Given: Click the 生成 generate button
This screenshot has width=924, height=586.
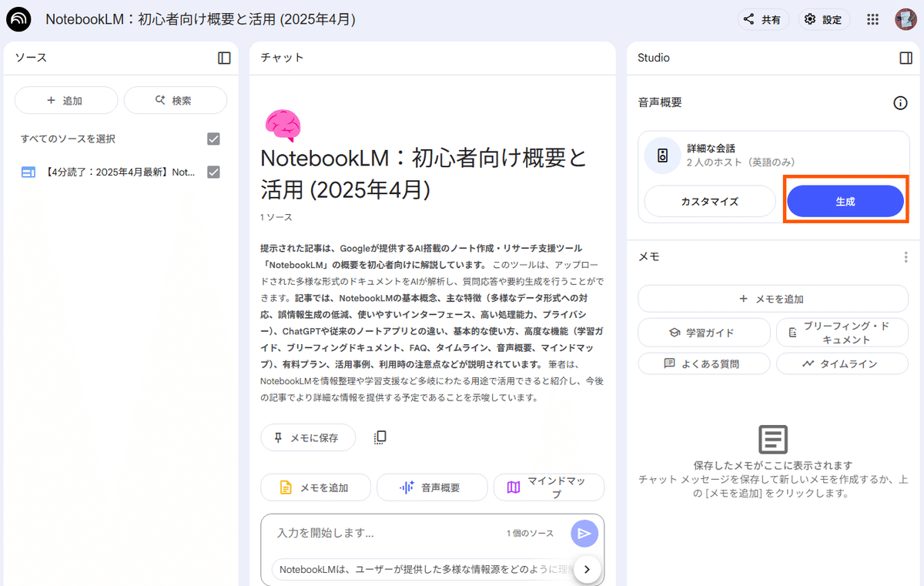Looking at the screenshot, I should tap(845, 200).
